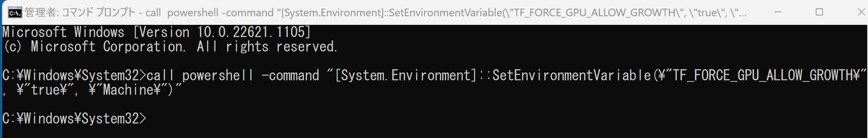868x138 pixels.
Task: Click the TF_FORCE_GPU_ALLOW_GROWTH variable name
Action: [763, 75]
